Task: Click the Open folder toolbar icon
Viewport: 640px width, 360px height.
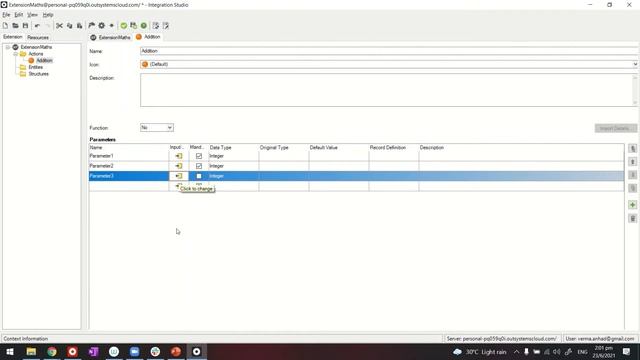Action: [15, 25]
